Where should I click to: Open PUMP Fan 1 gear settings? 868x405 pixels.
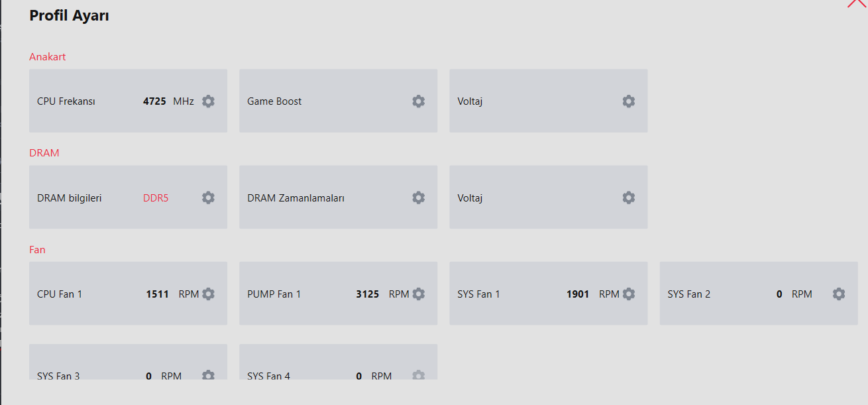[418, 294]
